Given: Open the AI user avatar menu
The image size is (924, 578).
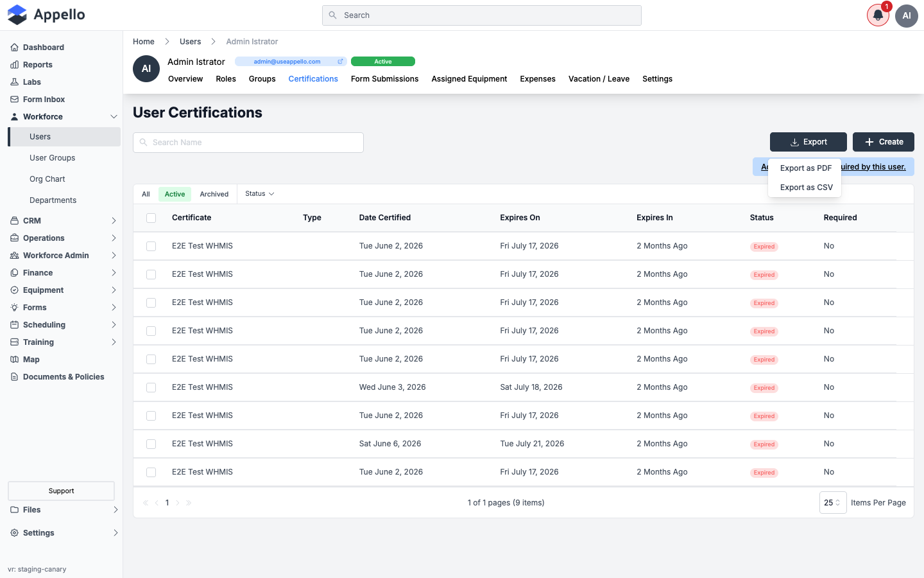Looking at the screenshot, I should coord(907,15).
